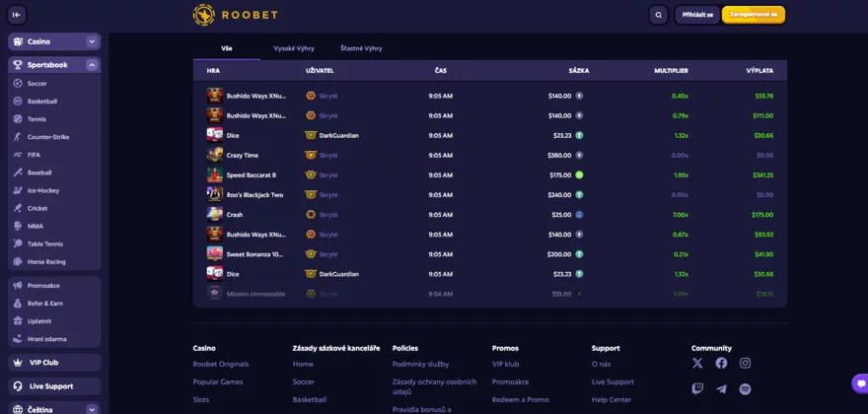Open the Čeština language dropdown

92,408
